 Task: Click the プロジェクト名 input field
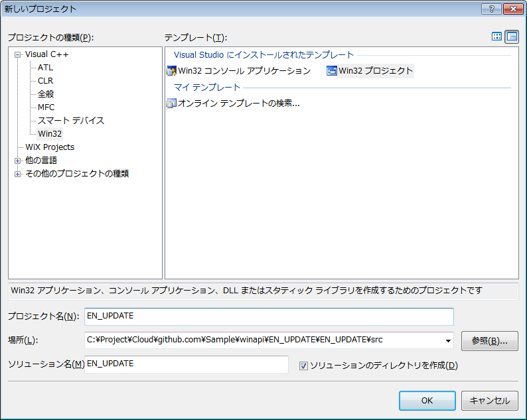point(269,316)
